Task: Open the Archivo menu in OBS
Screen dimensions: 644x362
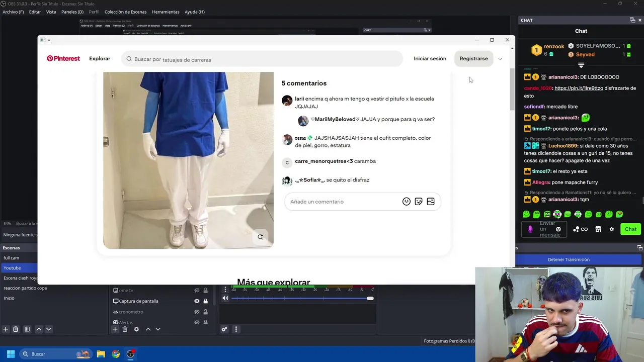Action: coord(13,12)
